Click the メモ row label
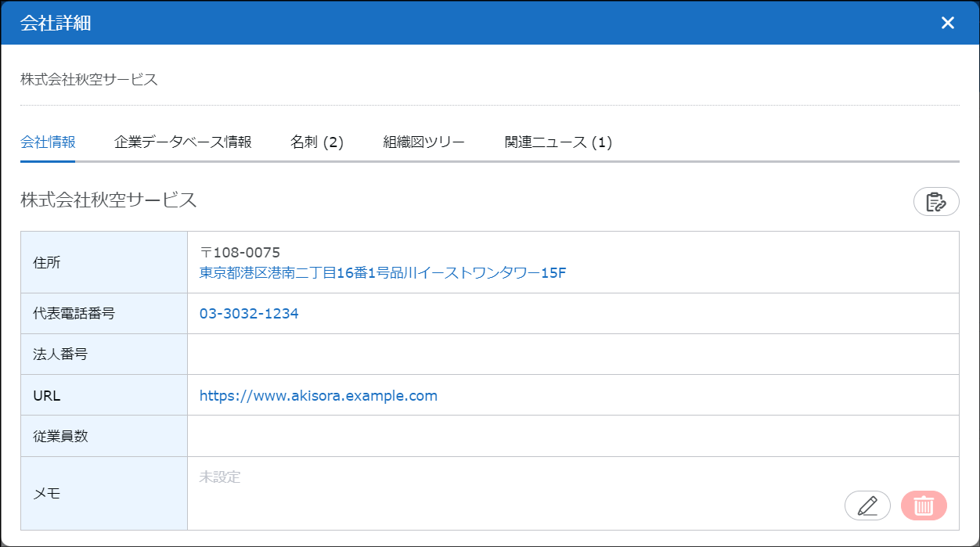 (47, 493)
